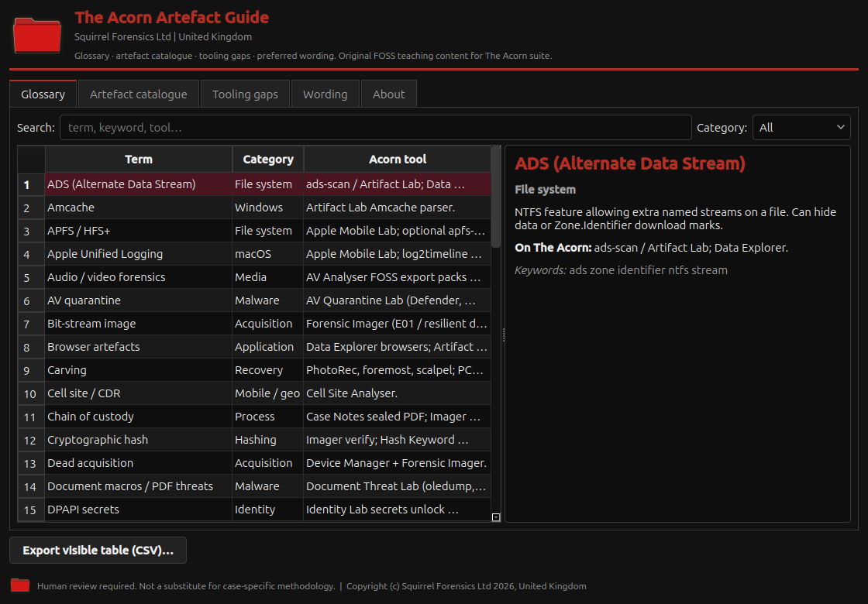Click the Case Notes sealed PDF cell
The width and height of the screenshot is (868, 604).
[397, 417]
